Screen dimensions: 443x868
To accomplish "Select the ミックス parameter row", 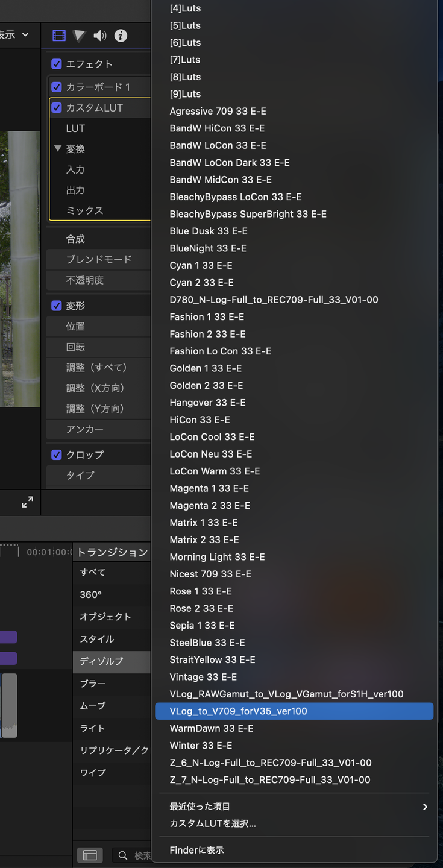I will (84, 210).
